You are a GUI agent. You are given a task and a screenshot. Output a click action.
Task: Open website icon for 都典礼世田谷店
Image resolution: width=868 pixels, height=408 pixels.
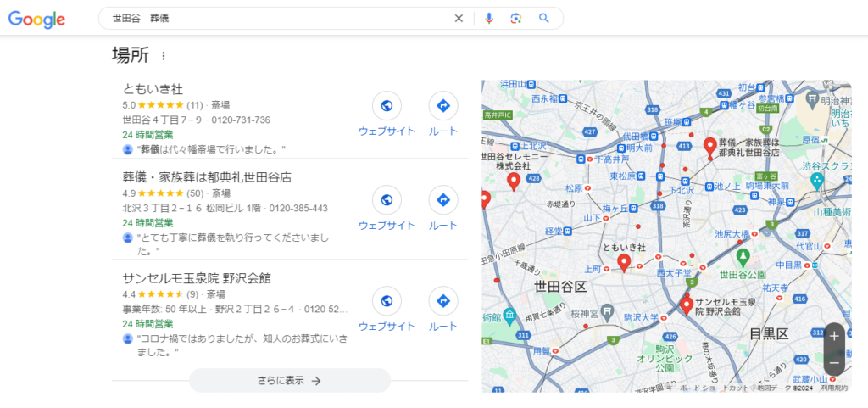[x=387, y=200]
